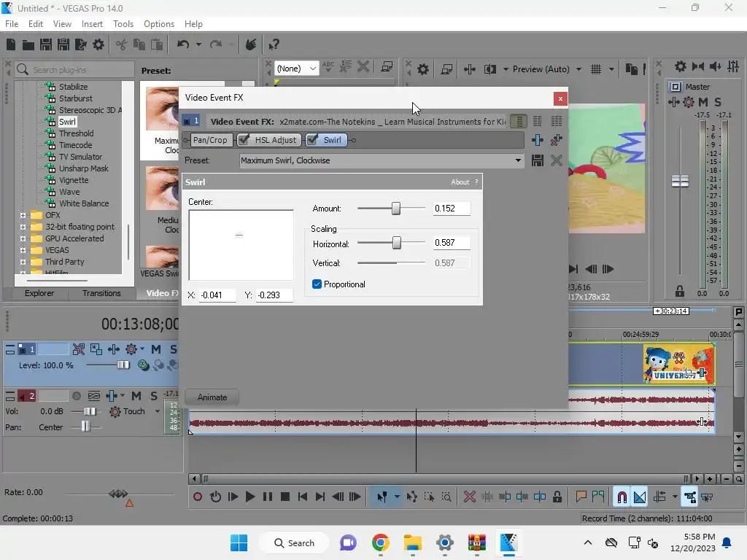Image resolution: width=747 pixels, height=560 pixels.
Task: Toggle the HSL Adjust plug-in checkbox
Action: coord(244,140)
